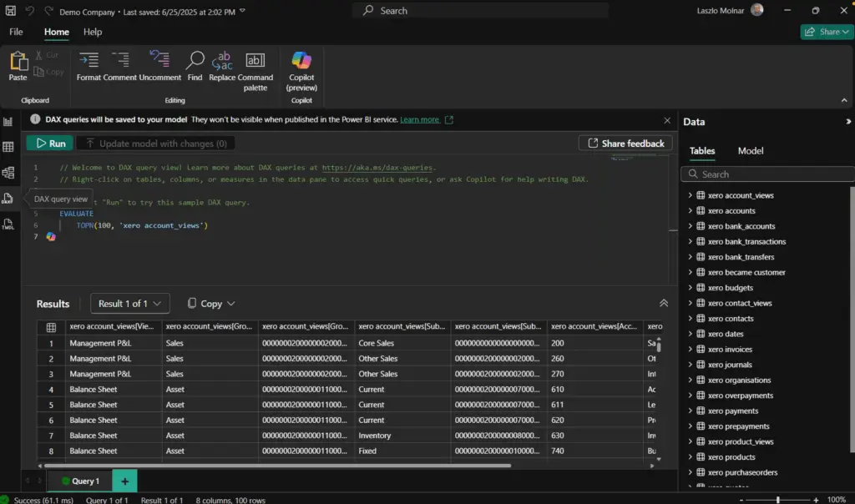This screenshot has height=504, width=855.
Task: Click the Paste icon
Action: [18, 66]
